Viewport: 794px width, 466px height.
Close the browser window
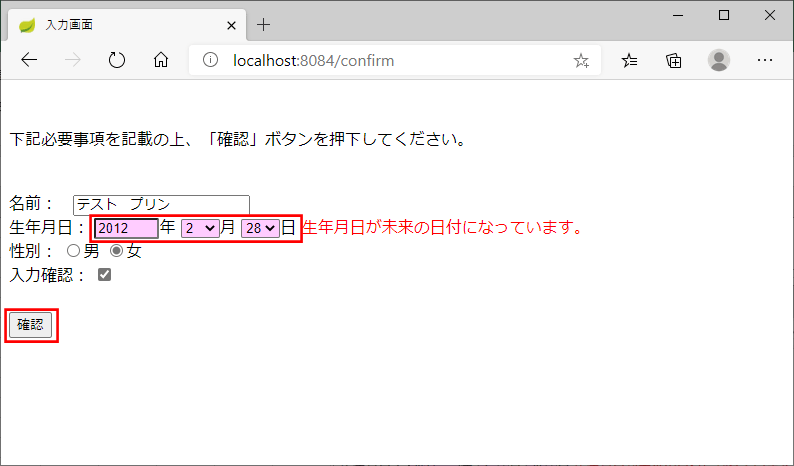tap(770, 15)
